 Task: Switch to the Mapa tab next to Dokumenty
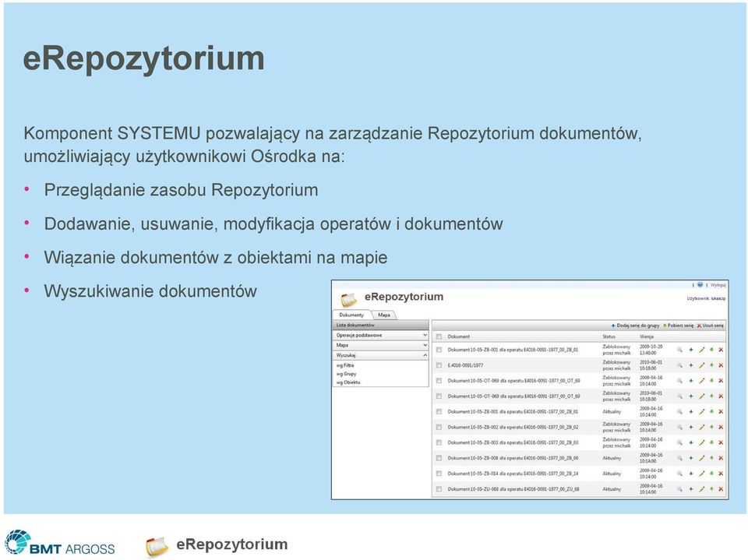coord(384,315)
